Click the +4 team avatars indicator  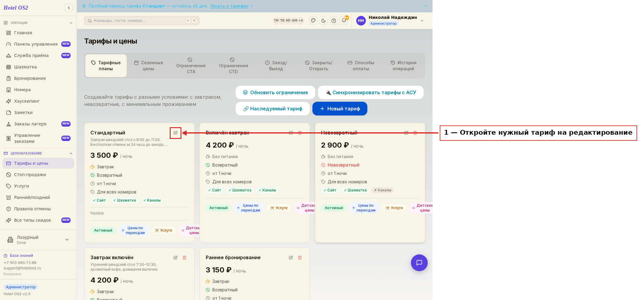point(301,20)
